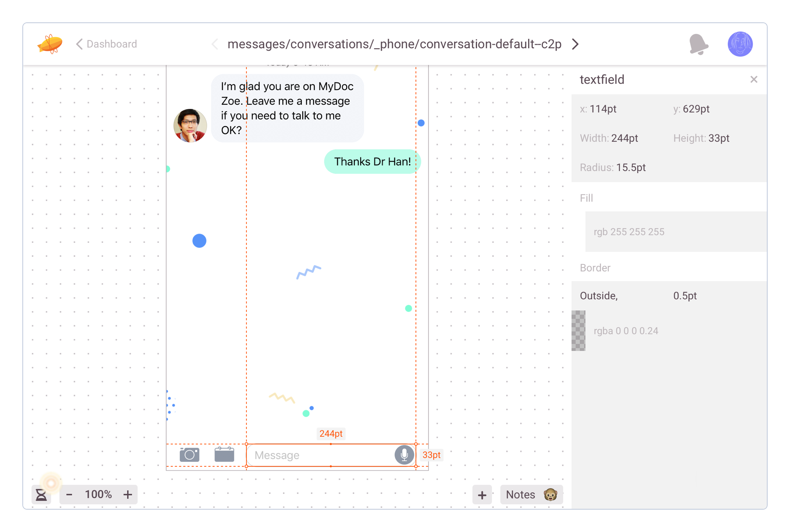Open the notifications bell

pyautogui.click(x=698, y=44)
